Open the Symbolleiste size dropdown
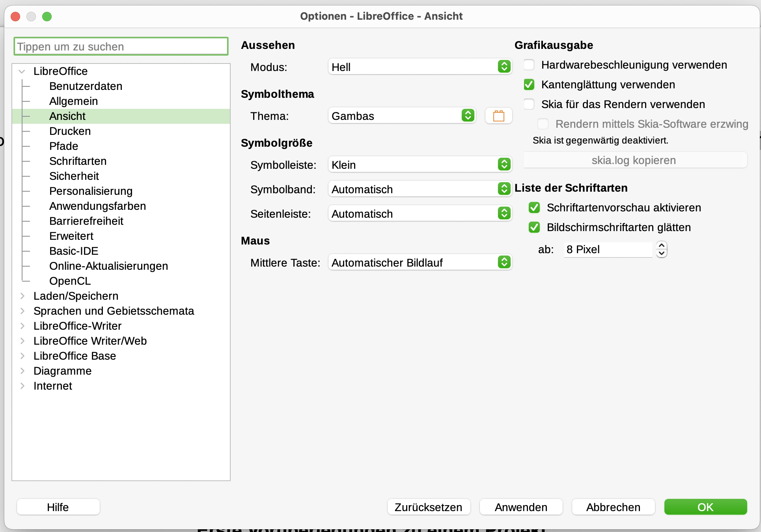 420,165
